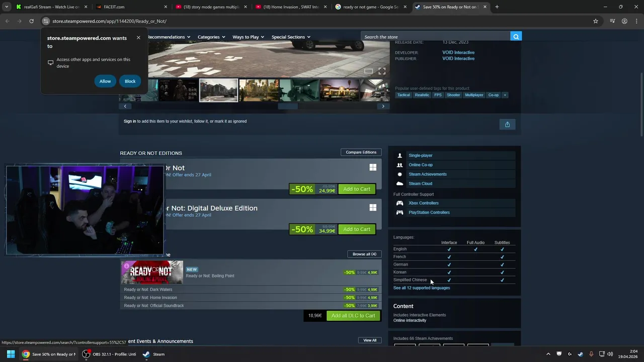Expand Recommendations menu
The height and width of the screenshot is (362, 644).
(169, 37)
